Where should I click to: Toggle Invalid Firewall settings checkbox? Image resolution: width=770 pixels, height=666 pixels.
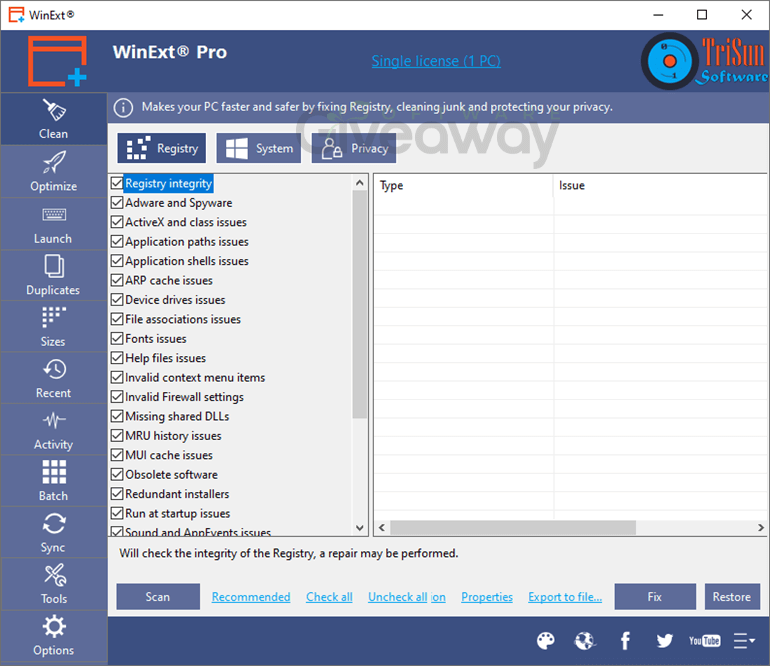[x=117, y=396]
